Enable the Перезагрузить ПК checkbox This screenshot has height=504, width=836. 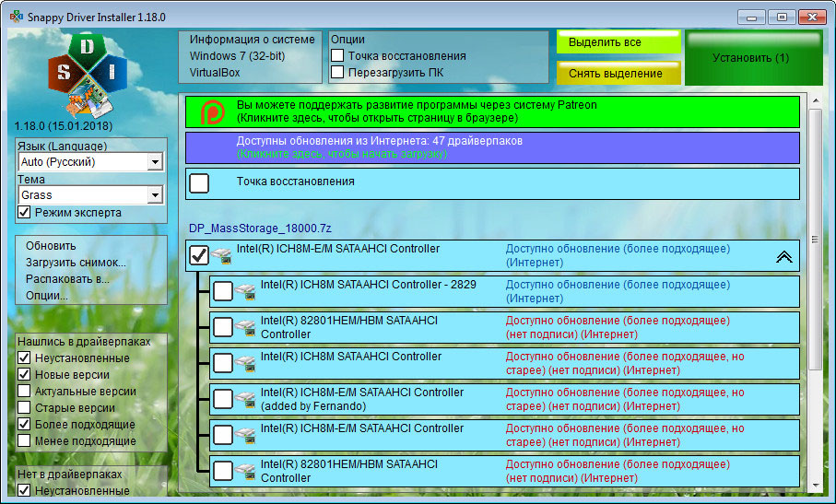point(337,72)
